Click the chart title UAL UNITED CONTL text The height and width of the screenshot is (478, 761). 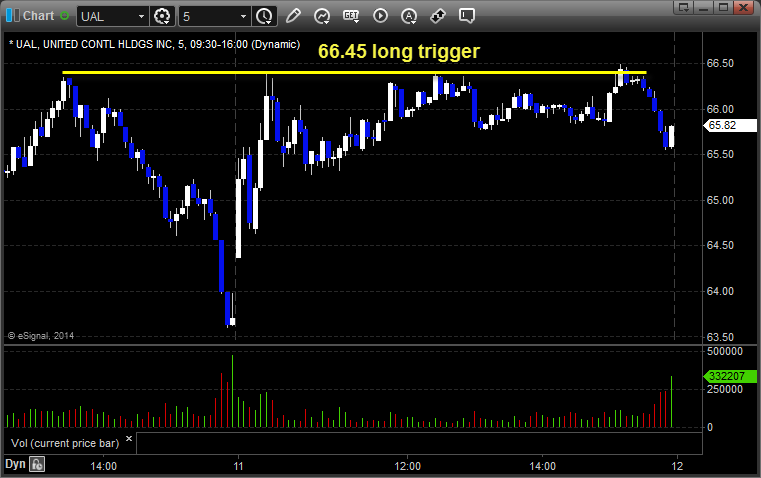pos(154,44)
